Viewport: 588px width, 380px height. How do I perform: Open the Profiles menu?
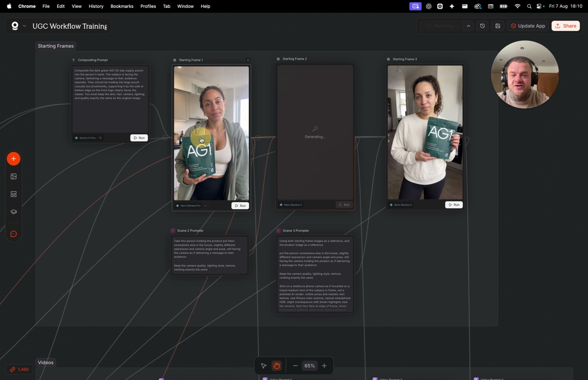pos(148,6)
